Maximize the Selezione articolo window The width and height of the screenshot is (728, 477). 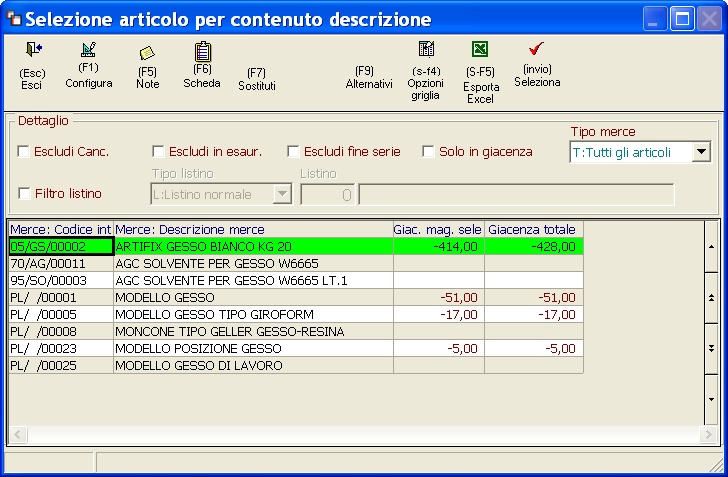682,19
